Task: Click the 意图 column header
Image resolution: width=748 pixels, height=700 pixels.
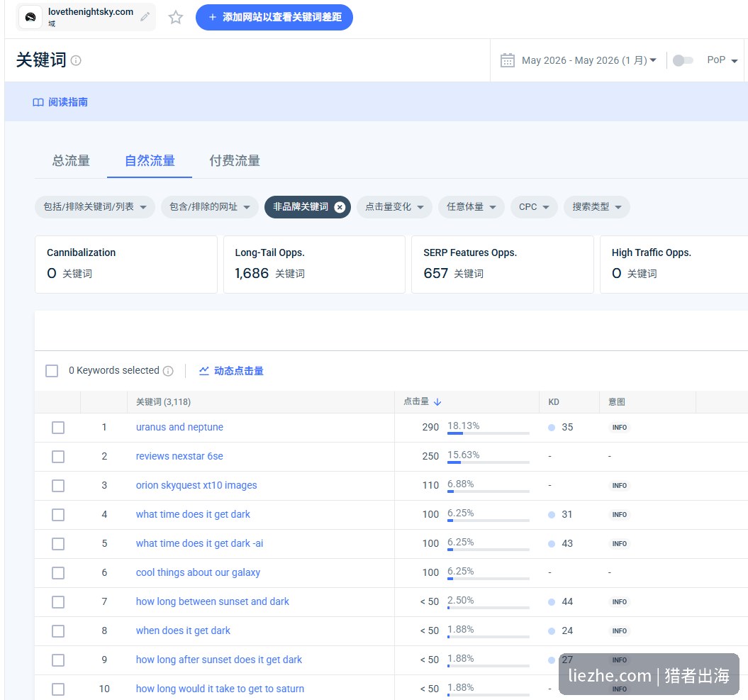Action: tap(616, 402)
